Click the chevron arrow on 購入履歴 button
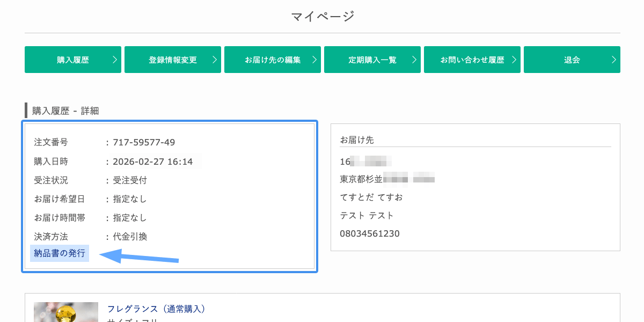 (x=114, y=60)
